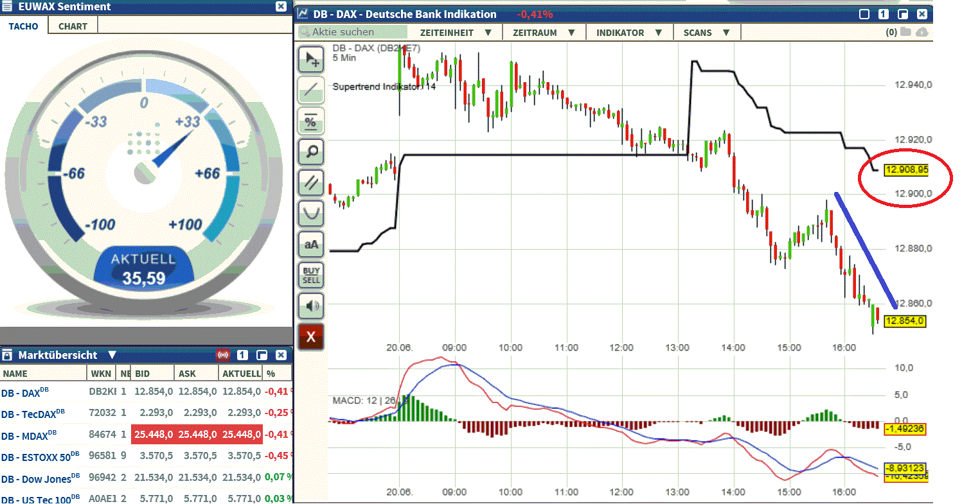This screenshot has height=504, width=980.
Task: Choose the percent measurement tool
Action: coord(311,121)
